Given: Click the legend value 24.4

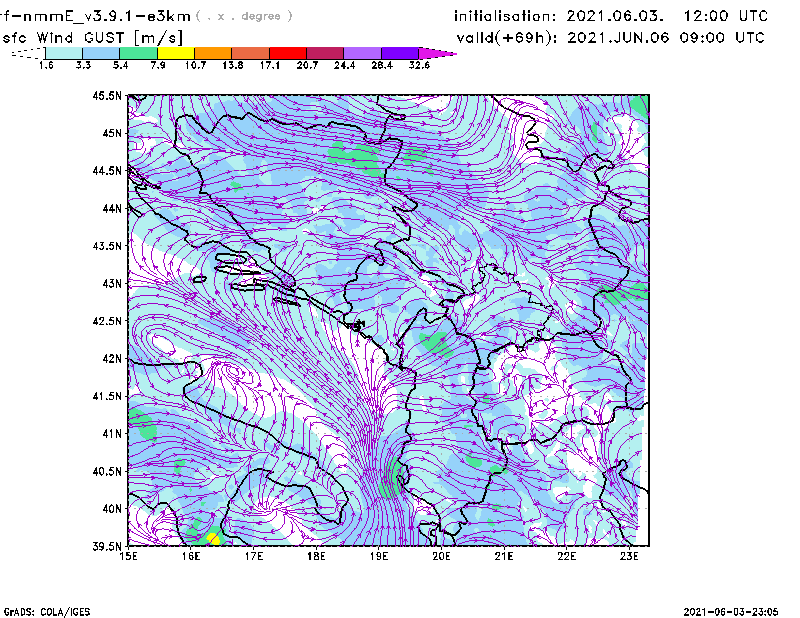Looking at the screenshot, I should [x=344, y=65].
